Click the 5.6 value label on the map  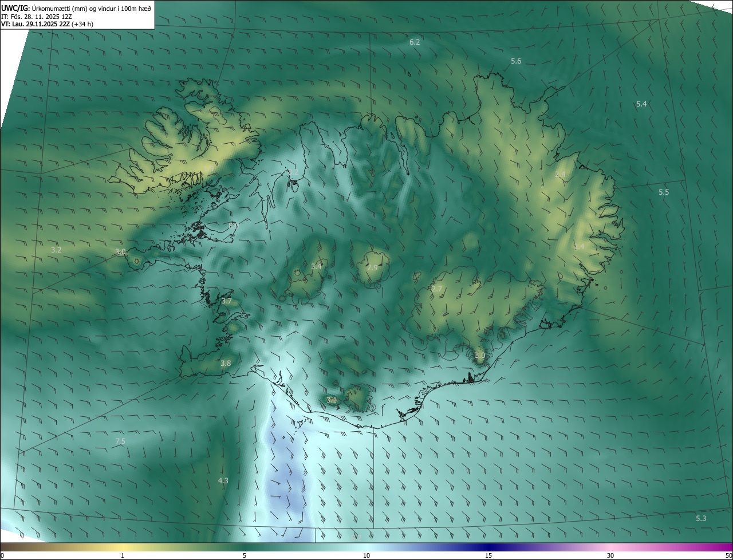click(x=516, y=61)
